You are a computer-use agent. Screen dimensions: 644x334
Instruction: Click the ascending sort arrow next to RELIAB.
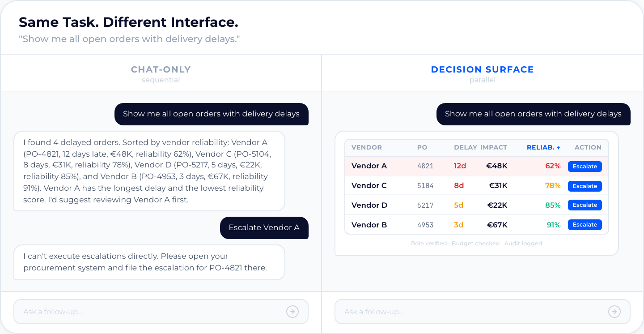point(559,147)
